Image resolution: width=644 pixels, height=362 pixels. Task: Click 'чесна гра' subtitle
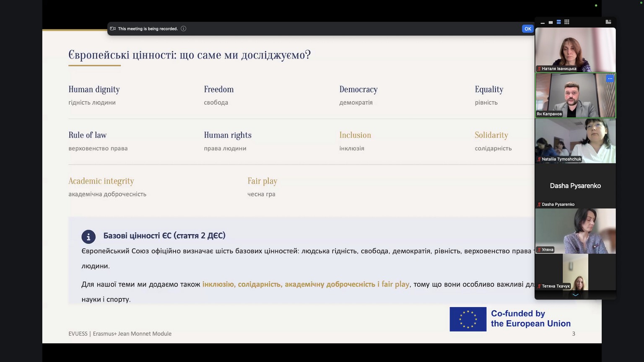point(261,194)
